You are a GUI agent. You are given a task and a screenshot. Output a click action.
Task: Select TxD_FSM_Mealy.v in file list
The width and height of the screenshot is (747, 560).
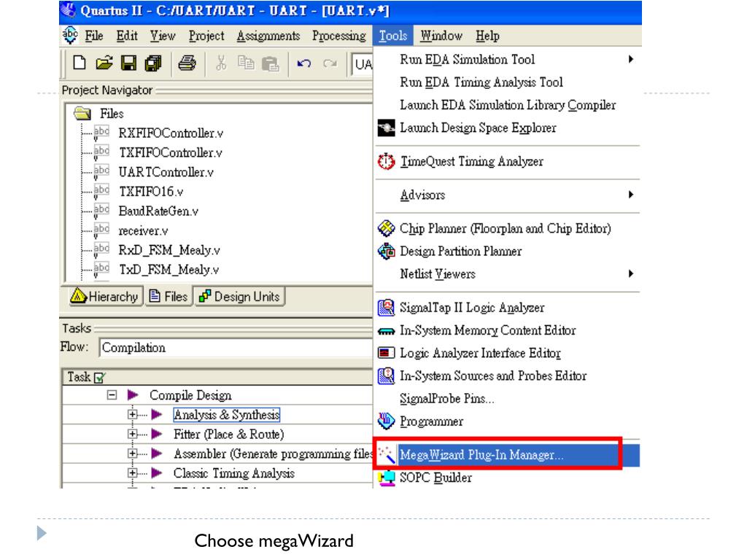click(169, 270)
